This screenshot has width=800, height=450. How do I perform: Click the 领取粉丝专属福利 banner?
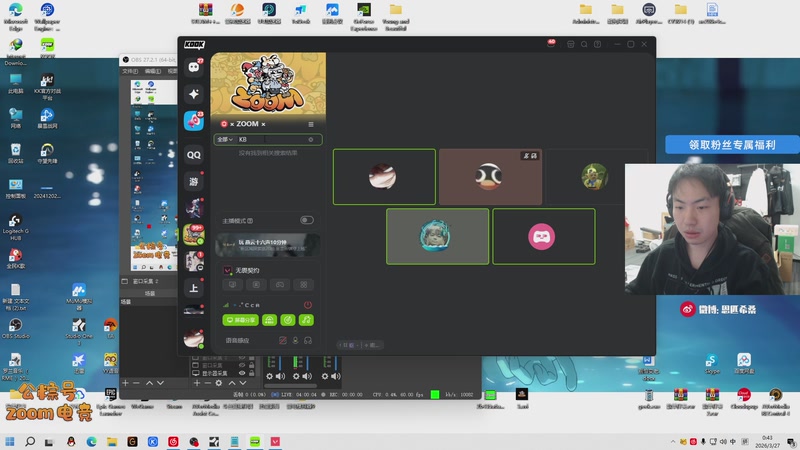(732, 145)
